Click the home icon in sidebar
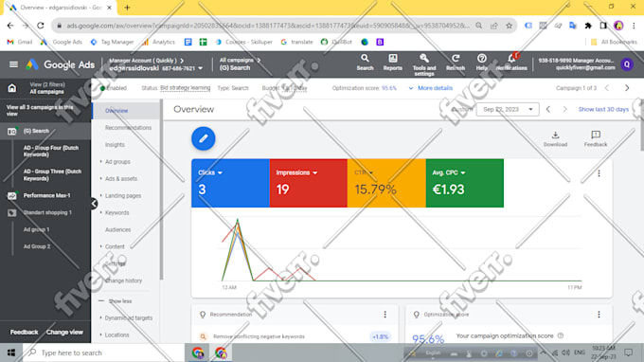The image size is (644, 362). 12,88
